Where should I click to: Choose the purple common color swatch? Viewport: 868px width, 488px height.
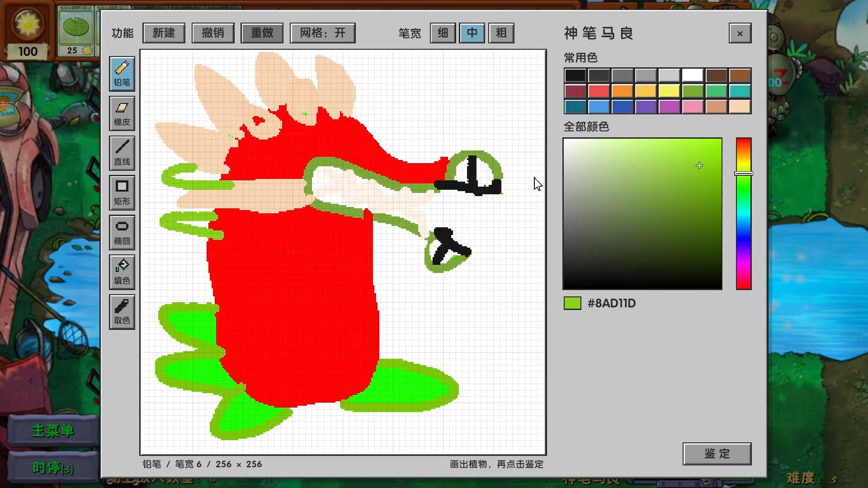click(x=646, y=107)
